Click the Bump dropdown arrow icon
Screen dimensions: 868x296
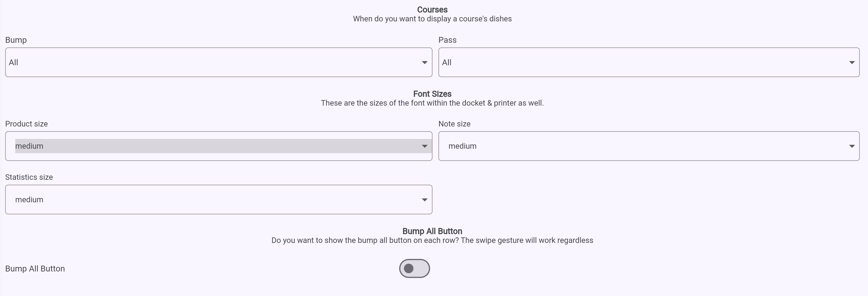click(424, 63)
